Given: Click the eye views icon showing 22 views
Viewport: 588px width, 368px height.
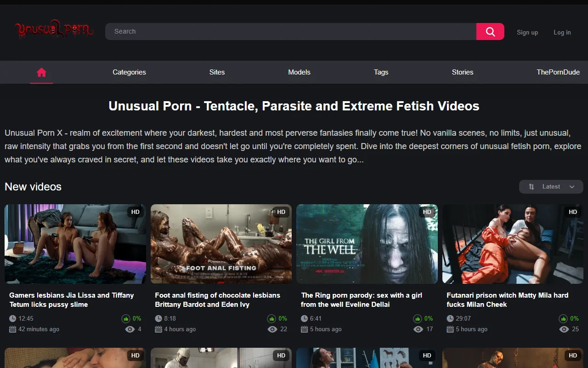Looking at the screenshot, I should [x=272, y=329].
